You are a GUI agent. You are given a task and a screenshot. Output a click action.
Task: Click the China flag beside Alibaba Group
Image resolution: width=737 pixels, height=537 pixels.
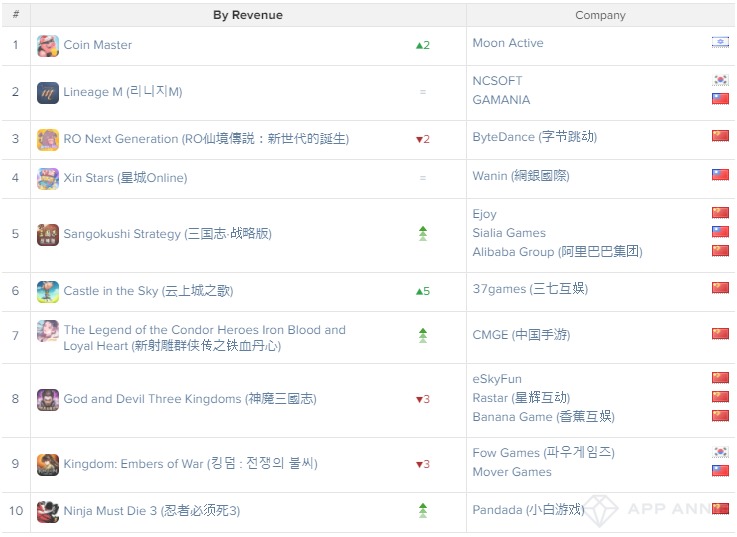720,250
